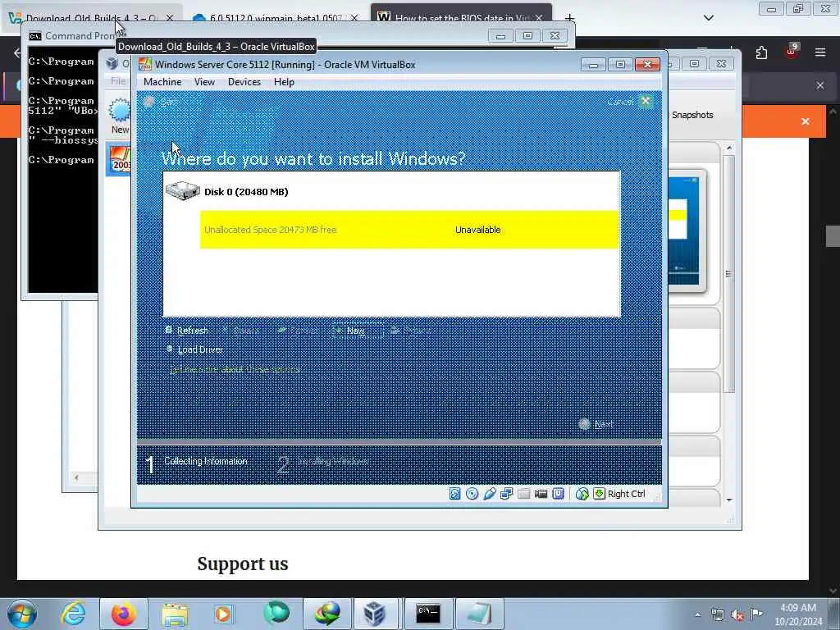The width and height of the screenshot is (840, 630).
Task: Close the orange notification banner
Action: pos(806,121)
